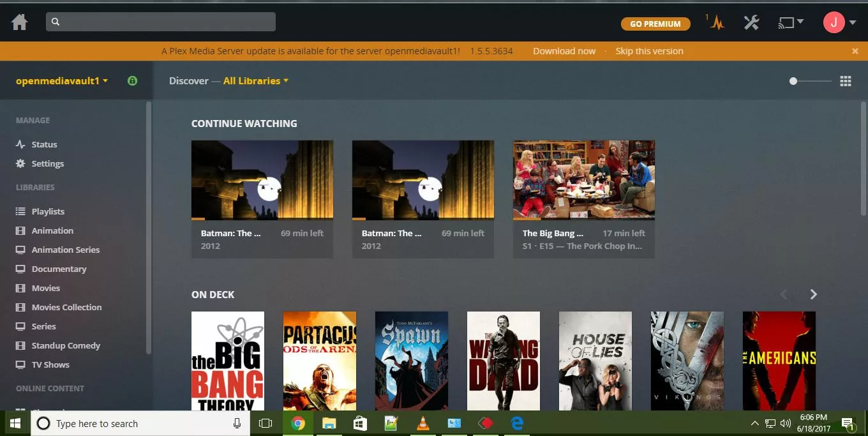Viewport: 868px width, 436px height.
Task: Switch to grid view using the layout icon
Action: pos(846,81)
